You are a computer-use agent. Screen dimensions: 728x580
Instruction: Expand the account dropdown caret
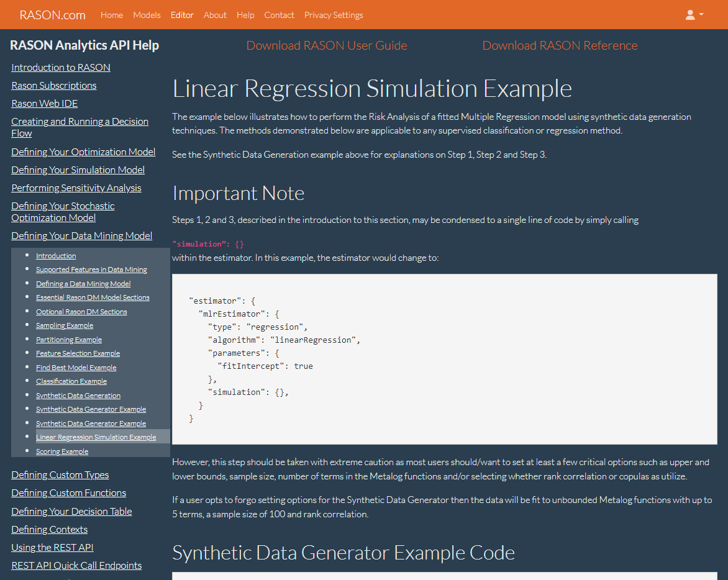click(701, 14)
